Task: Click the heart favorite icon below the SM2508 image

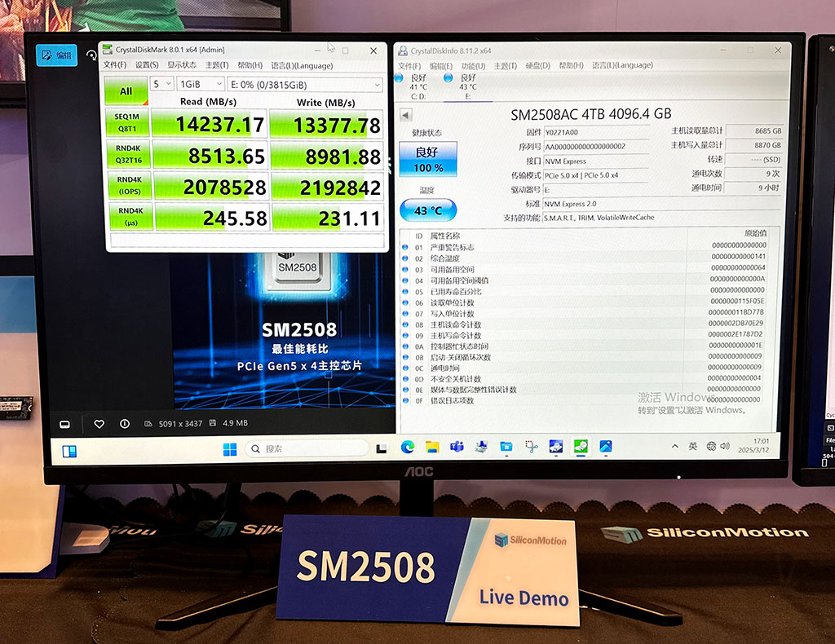Action: [x=99, y=424]
